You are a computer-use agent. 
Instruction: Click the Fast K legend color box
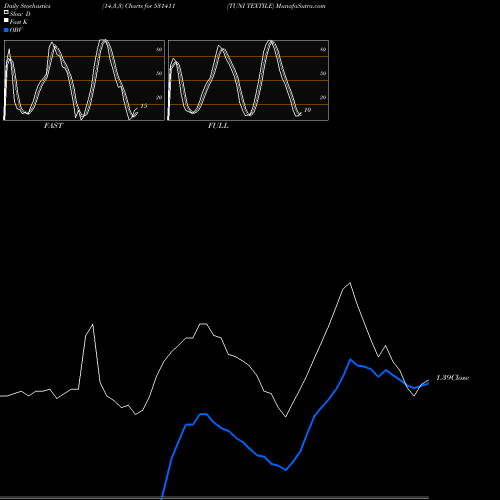pyautogui.click(x=6, y=20)
